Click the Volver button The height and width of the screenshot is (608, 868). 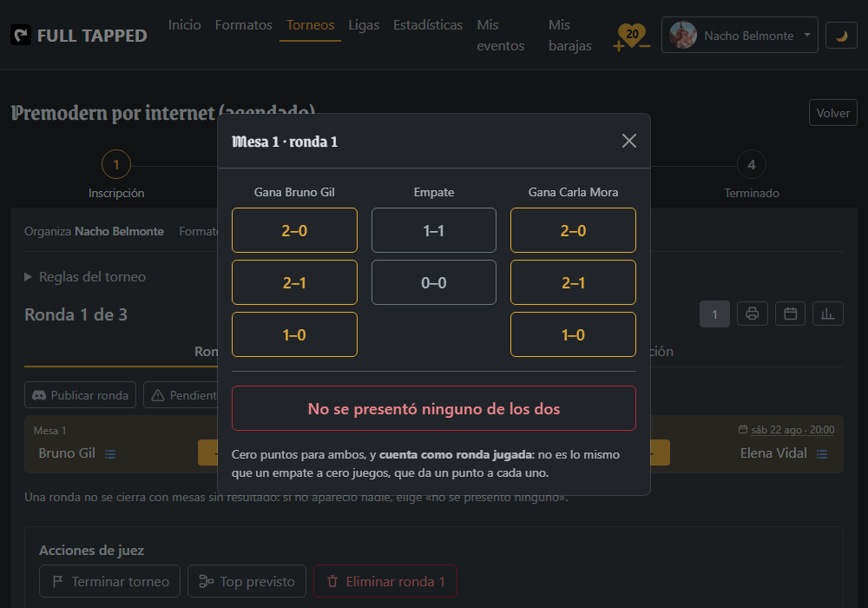tap(832, 113)
